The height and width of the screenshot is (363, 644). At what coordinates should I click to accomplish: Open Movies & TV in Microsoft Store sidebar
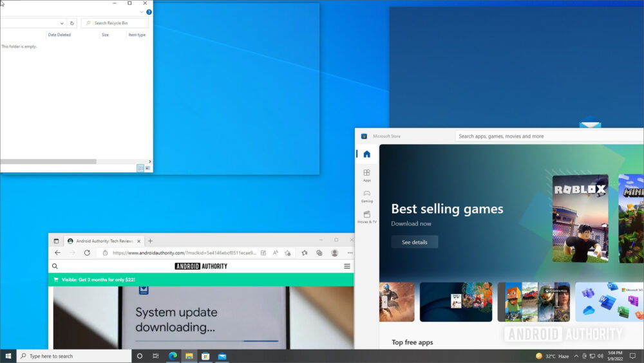click(x=367, y=217)
